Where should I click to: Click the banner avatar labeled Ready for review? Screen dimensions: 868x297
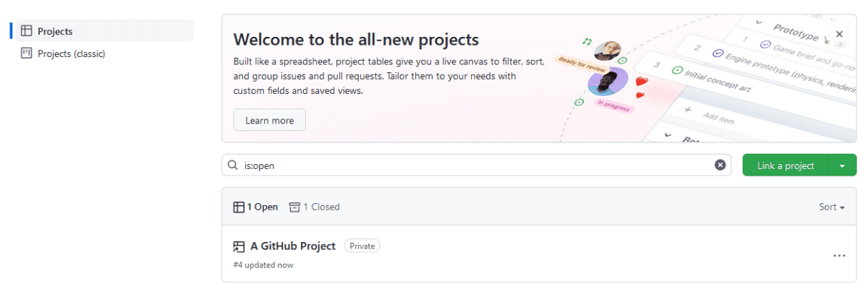[x=608, y=51]
